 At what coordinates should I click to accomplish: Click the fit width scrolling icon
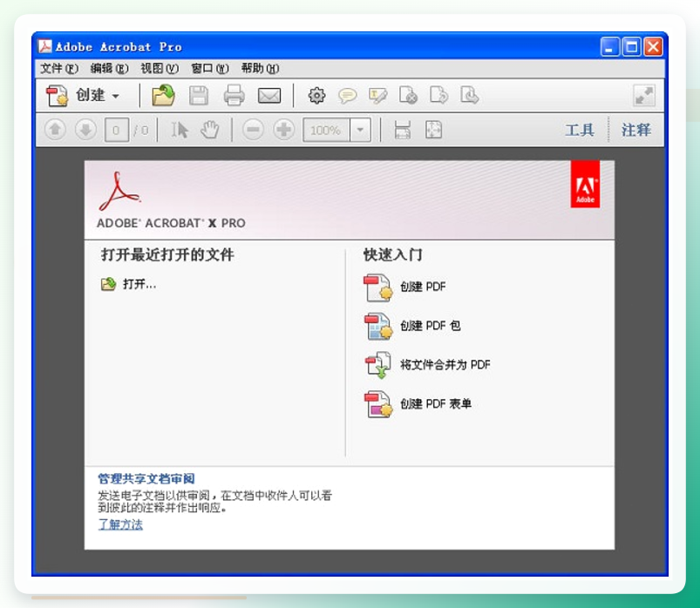point(402,130)
